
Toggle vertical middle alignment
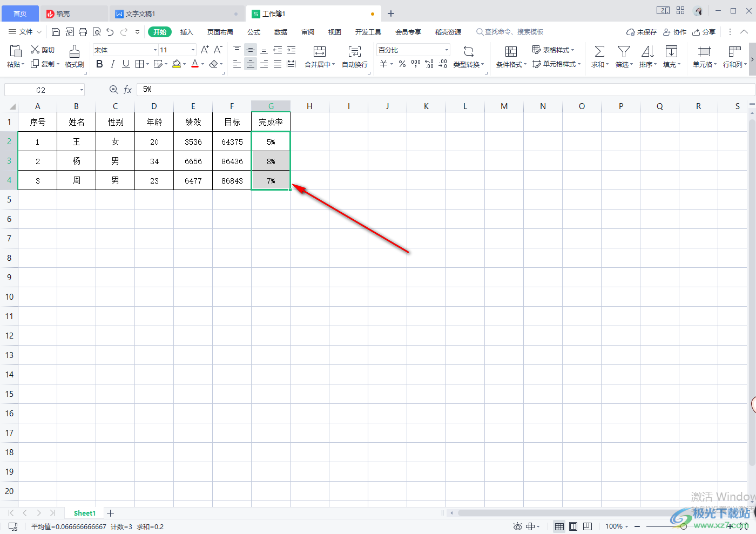251,50
